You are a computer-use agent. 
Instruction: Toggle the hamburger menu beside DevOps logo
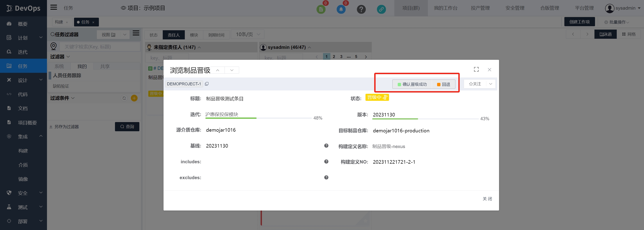[53, 8]
